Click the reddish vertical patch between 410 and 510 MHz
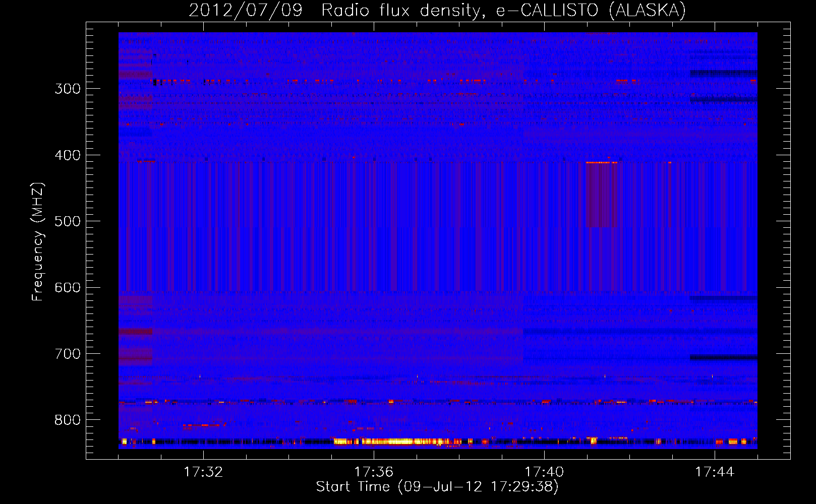This screenshot has height=504, width=816. pyautogui.click(x=602, y=195)
